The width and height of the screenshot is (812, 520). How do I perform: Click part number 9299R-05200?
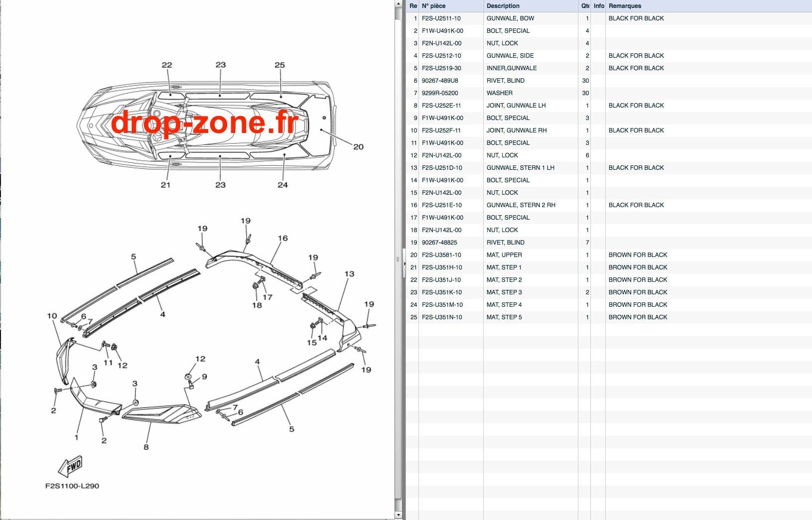440,93
